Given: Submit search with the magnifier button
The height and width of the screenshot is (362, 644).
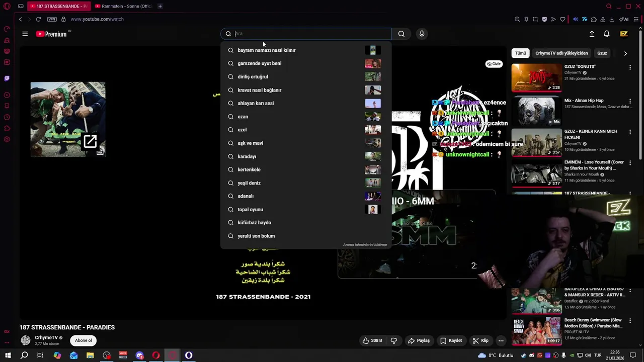Looking at the screenshot, I should [401, 34].
